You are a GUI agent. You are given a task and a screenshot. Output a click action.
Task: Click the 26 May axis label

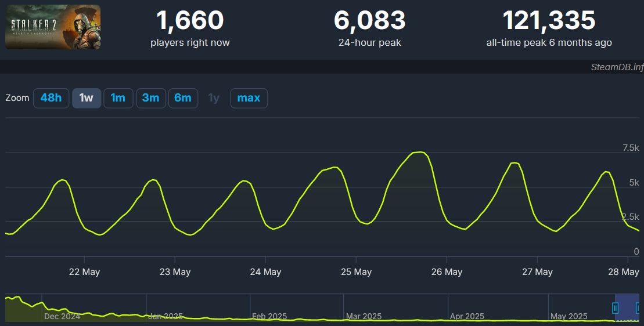coord(447,272)
